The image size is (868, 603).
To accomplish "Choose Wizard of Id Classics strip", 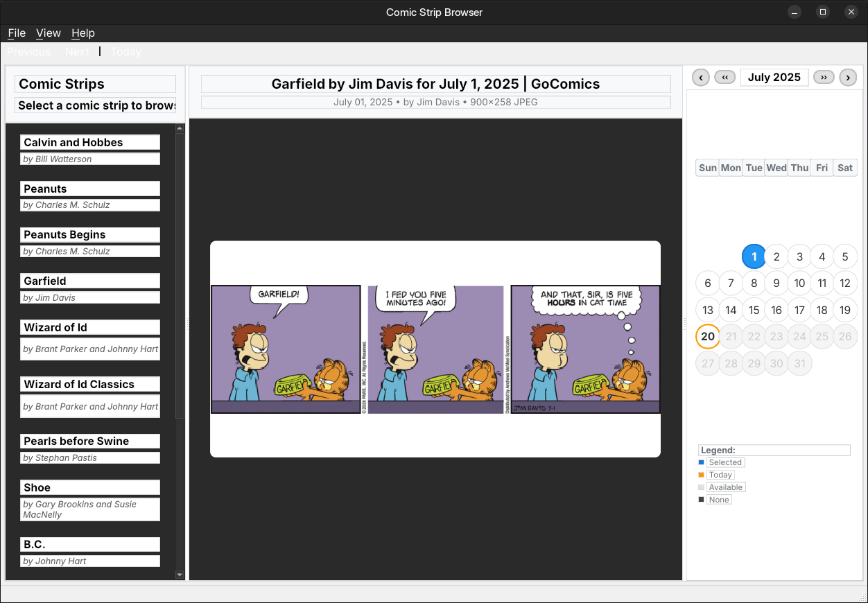I will tap(90, 385).
